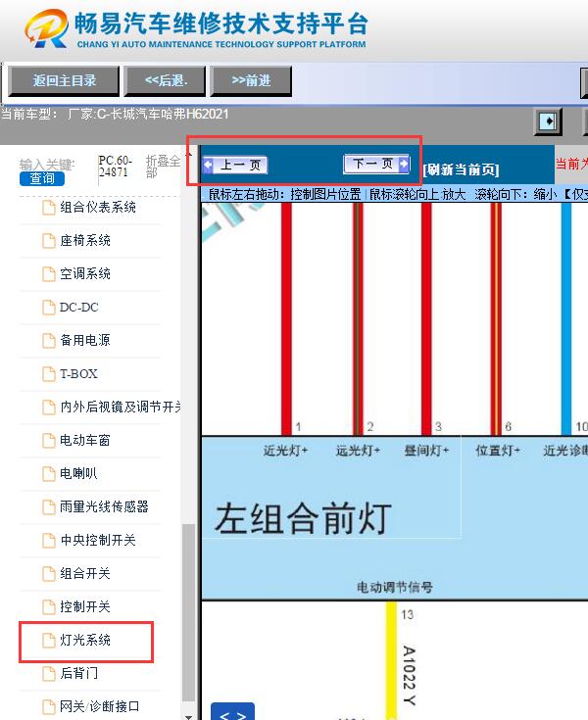
Task: Open the 组合仪表系统 tree item
Action: [x=98, y=207]
